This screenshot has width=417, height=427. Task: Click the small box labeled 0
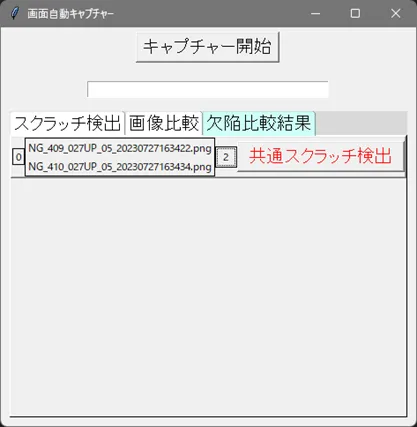(19, 157)
